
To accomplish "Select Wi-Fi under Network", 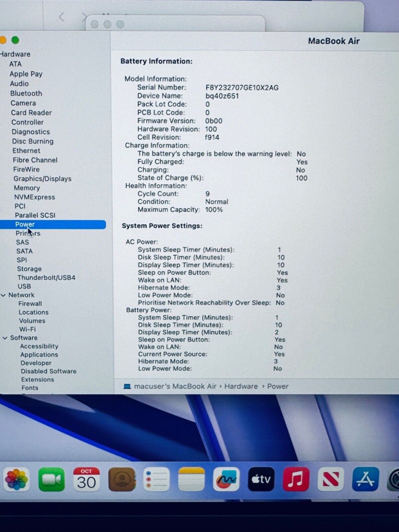I will point(27,329).
